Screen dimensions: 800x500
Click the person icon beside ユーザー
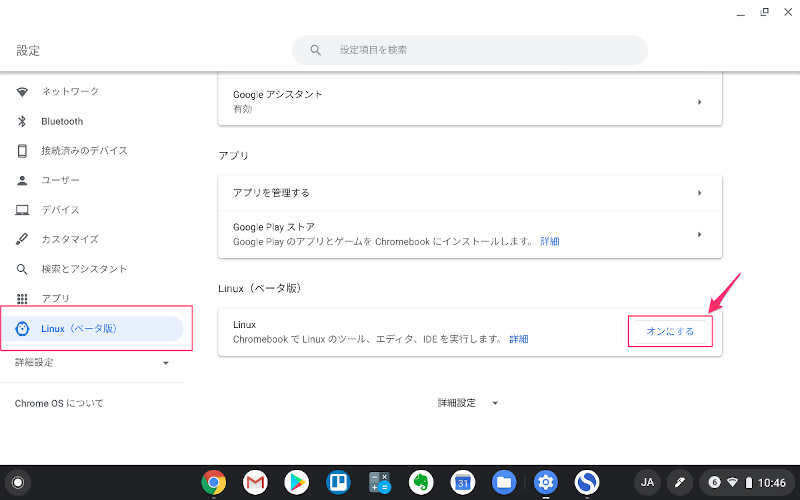(22, 180)
